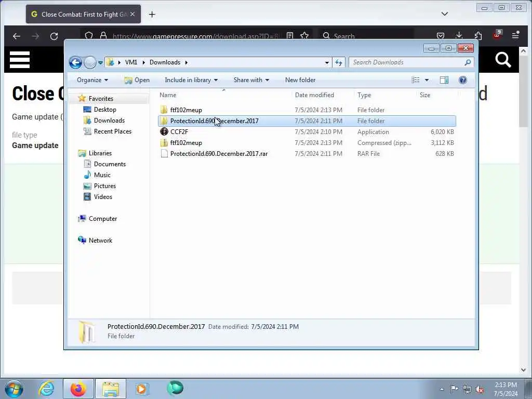The height and width of the screenshot is (399, 532).
Task: Click the Firefox Search box
Action: pos(366,36)
